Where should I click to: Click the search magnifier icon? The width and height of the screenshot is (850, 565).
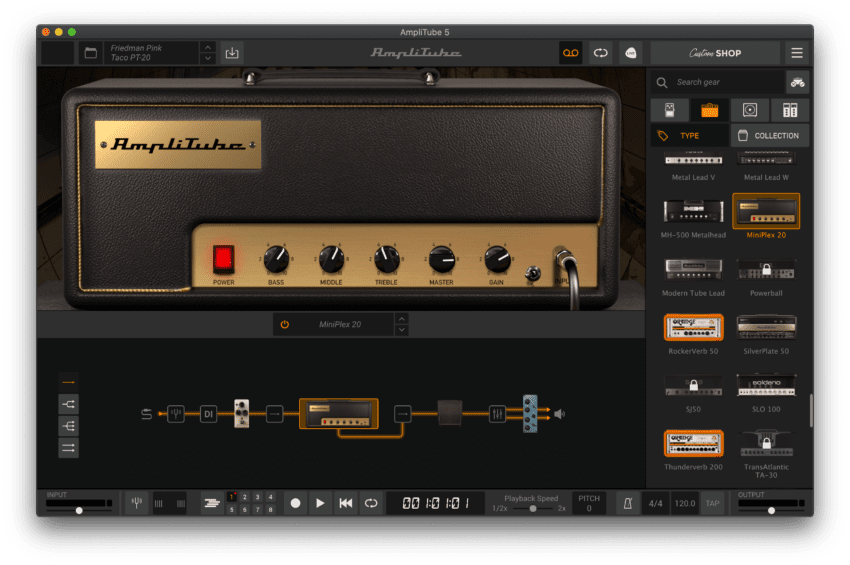coord(662,82)
